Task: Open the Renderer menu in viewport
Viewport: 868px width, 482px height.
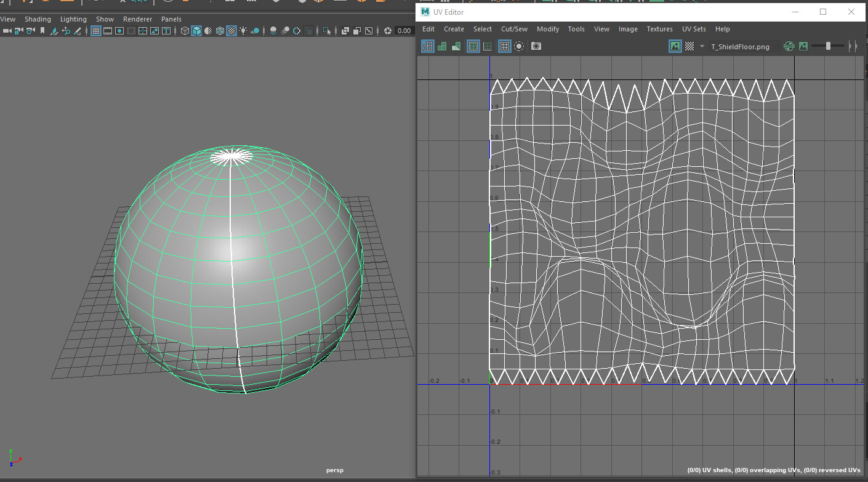Action: coord(137,19)
